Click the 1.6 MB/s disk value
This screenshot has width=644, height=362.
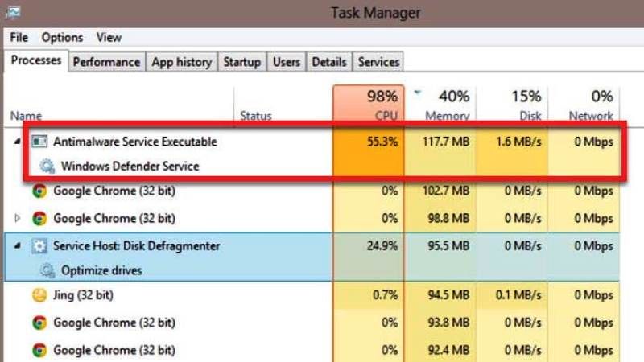518,142
